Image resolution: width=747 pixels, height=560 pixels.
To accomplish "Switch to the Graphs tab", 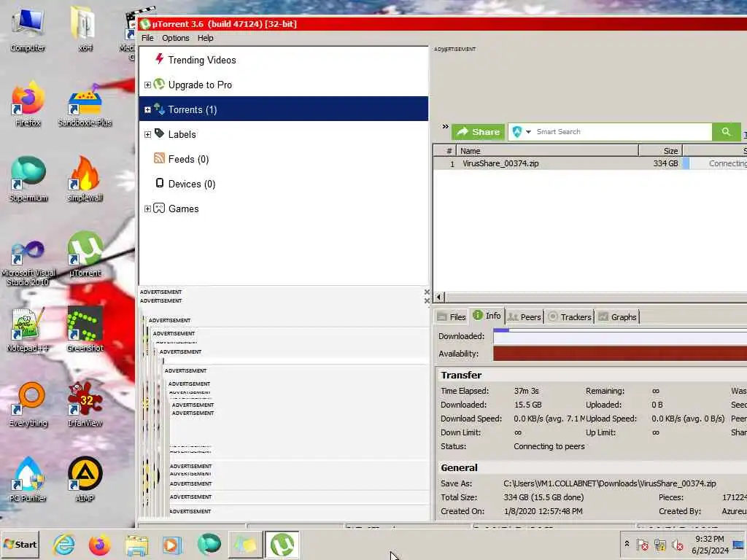I will pos(618,316).
